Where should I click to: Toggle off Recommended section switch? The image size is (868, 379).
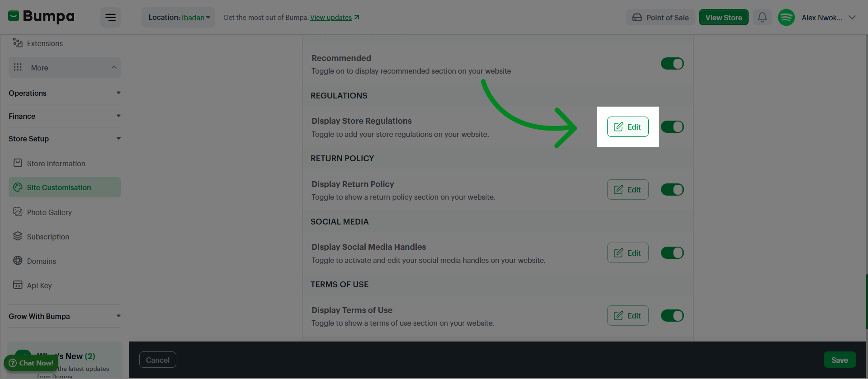[x=672, y=64]
